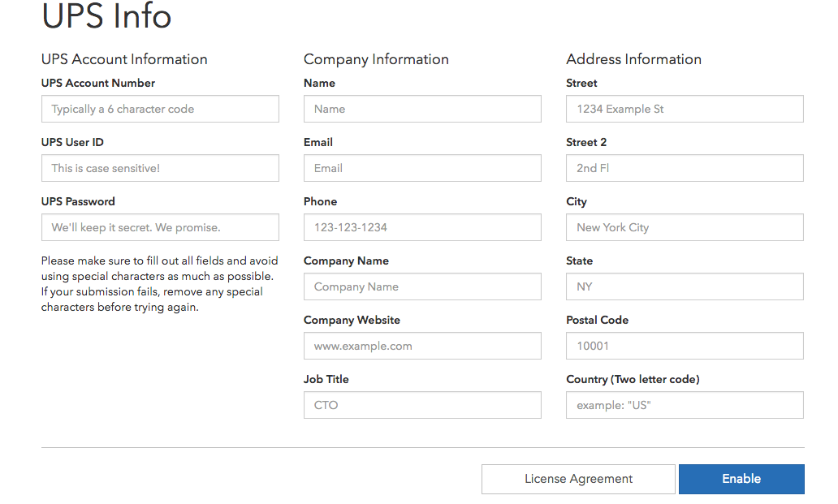
Task: Click the UPS Password label
Action: [x=78, y=202]
